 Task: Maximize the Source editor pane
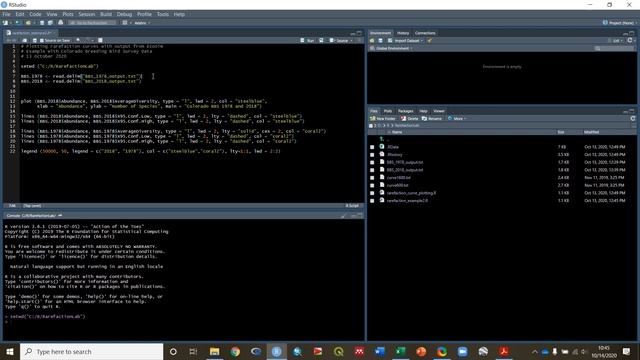[x=359, y=33]
